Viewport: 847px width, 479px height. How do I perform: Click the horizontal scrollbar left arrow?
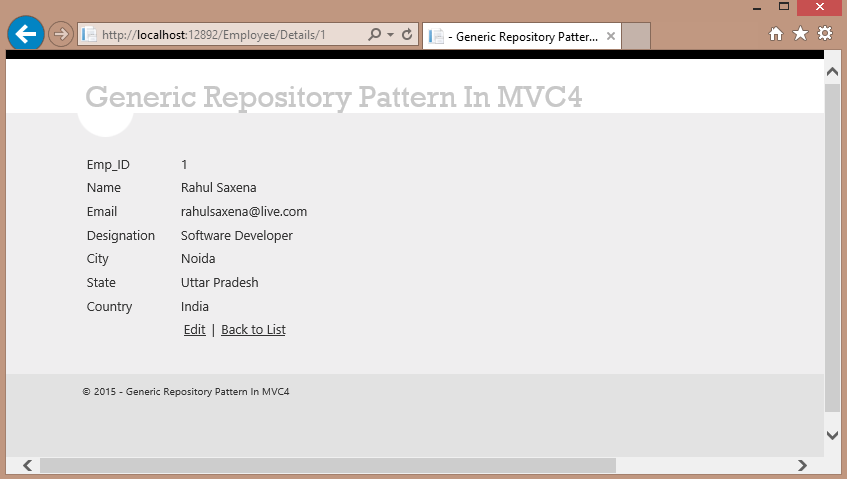point(27,465)
